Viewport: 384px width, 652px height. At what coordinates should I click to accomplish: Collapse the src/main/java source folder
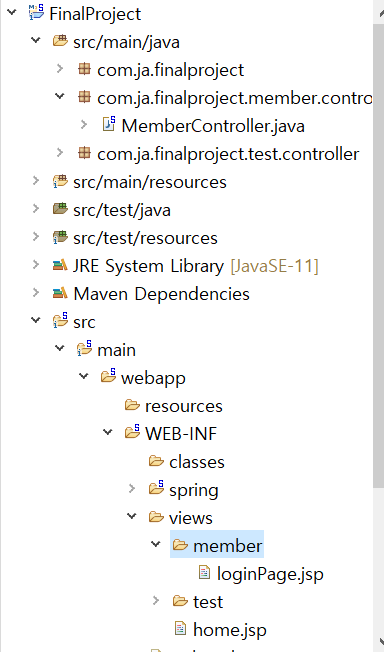[36, 41]
